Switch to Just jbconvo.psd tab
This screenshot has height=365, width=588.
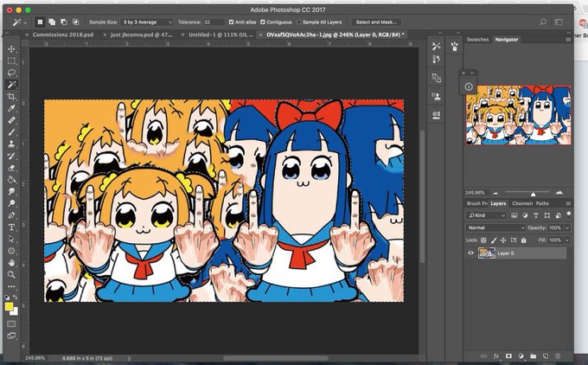pyautogui.click(x=141, y=35)
